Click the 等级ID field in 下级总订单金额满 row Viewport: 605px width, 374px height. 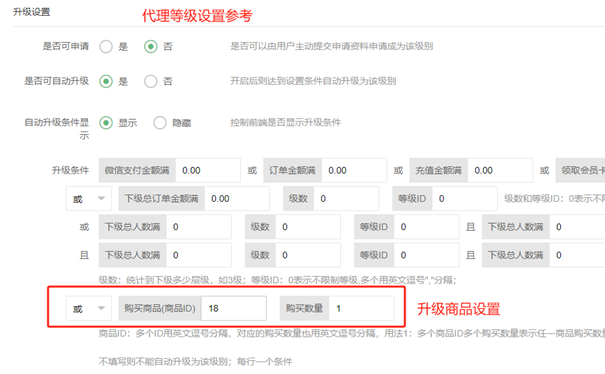pos(465,199)
